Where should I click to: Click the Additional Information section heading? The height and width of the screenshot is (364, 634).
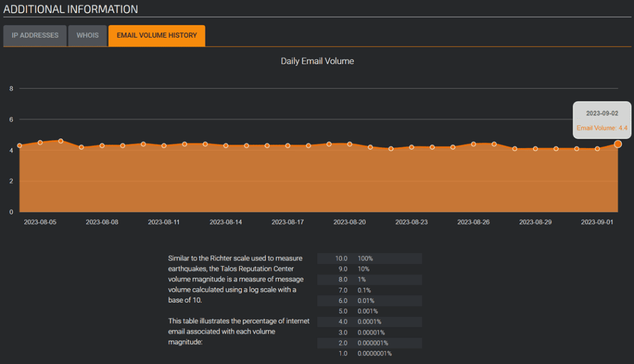pos(71,9)
